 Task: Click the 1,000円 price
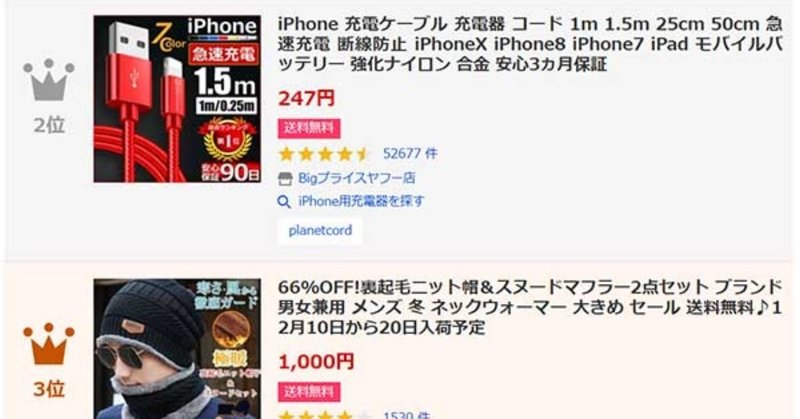[316, 362]
